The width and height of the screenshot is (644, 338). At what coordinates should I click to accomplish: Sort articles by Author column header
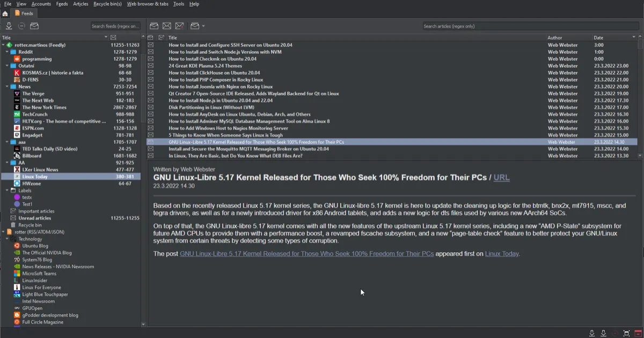pyautogui.click(x=569, y=38)
